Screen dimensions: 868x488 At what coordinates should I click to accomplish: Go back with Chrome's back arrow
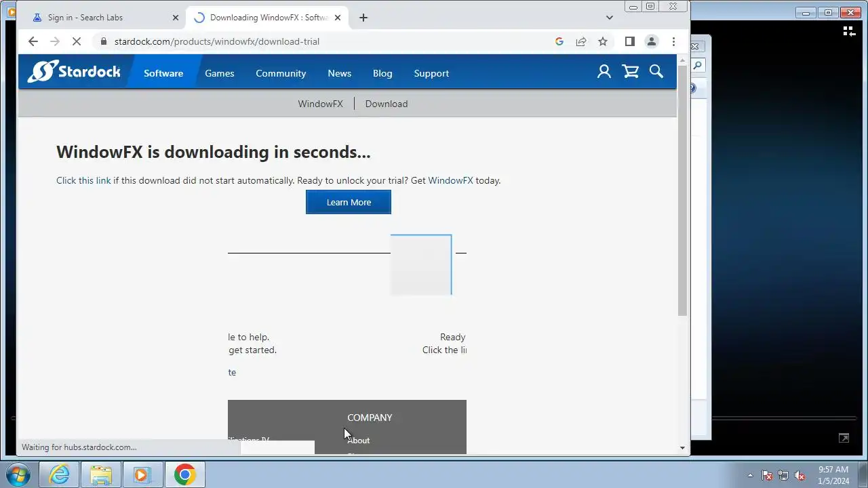[33, 41]
